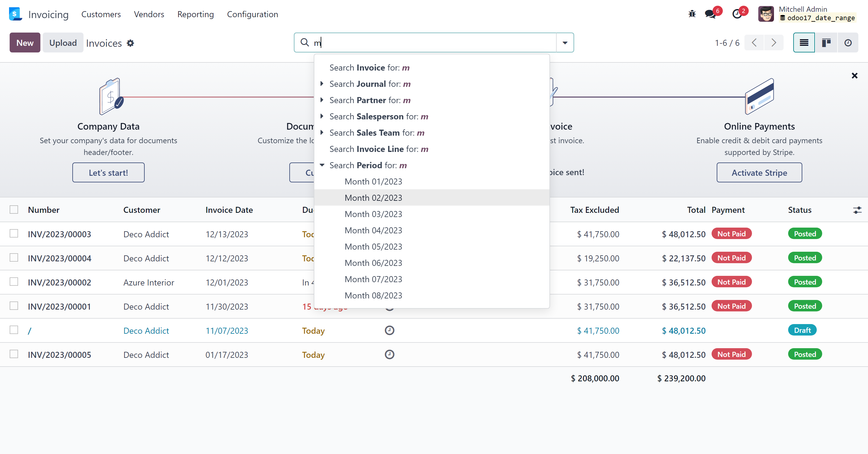Click activity clock on INV/2023/00005 row
The image size is (868, 454).
pyautogui.click(x=389, y=354)
